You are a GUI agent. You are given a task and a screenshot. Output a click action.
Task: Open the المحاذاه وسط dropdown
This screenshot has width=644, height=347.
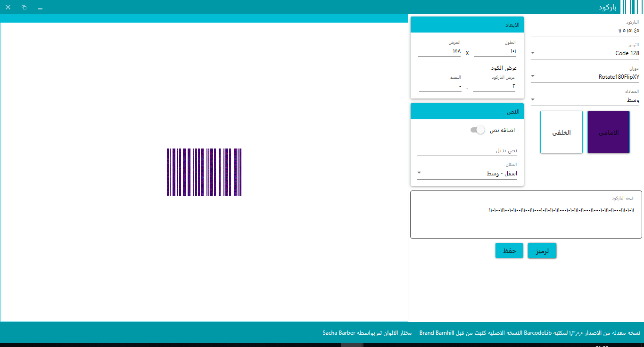click(585, 99)
